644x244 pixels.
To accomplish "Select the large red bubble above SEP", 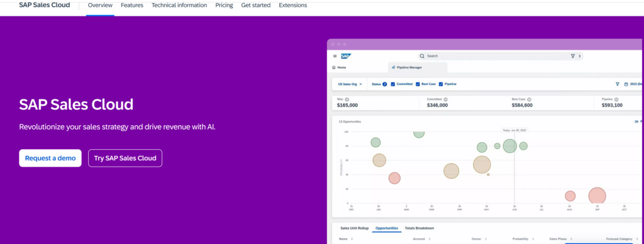I will pyautogui.click(x=597, y=196).
